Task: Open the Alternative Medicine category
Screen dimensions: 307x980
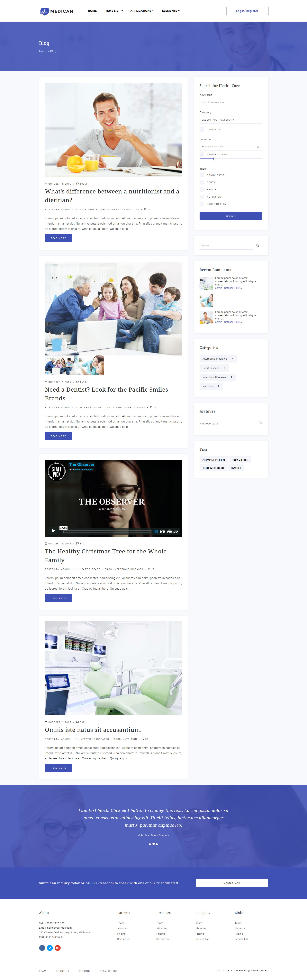Action: click(x=218, y=358)
